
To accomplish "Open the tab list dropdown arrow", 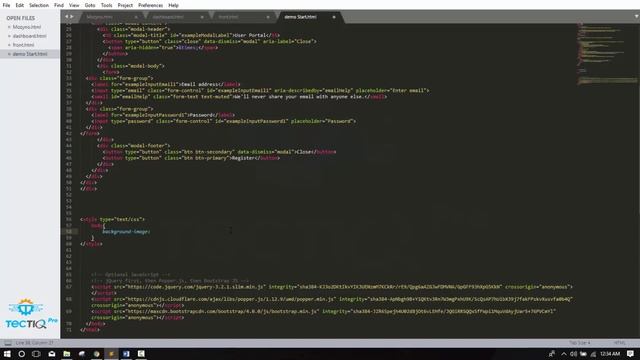I will point(636,16).
